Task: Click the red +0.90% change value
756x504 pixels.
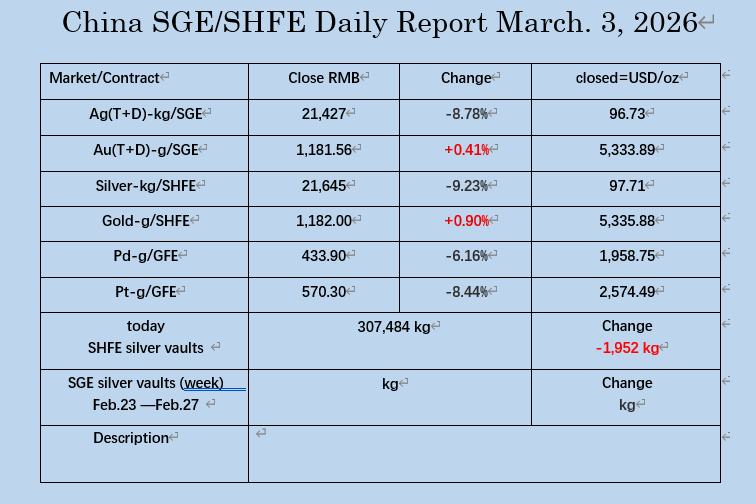Action: click(x=466, y=220)
